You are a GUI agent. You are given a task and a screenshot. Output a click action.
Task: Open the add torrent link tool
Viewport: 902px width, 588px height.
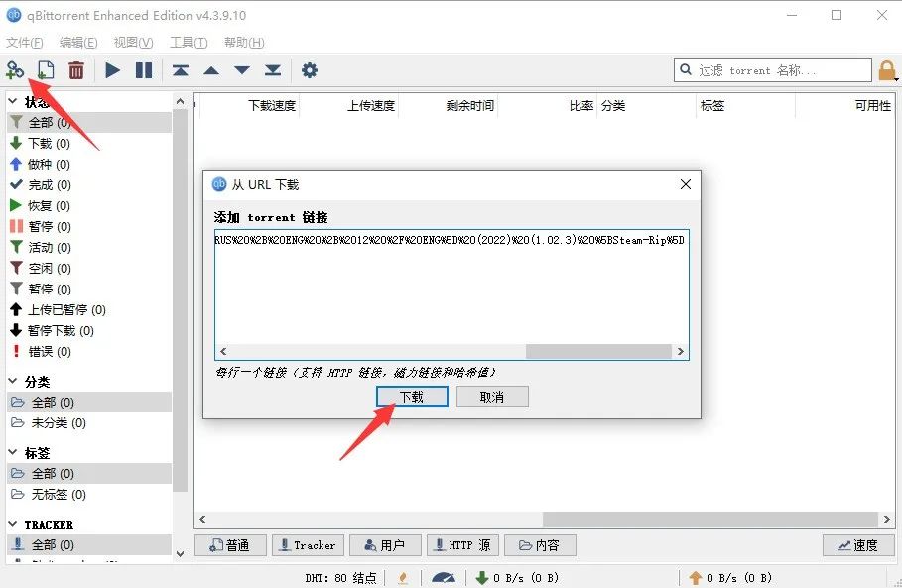point(15,70)
